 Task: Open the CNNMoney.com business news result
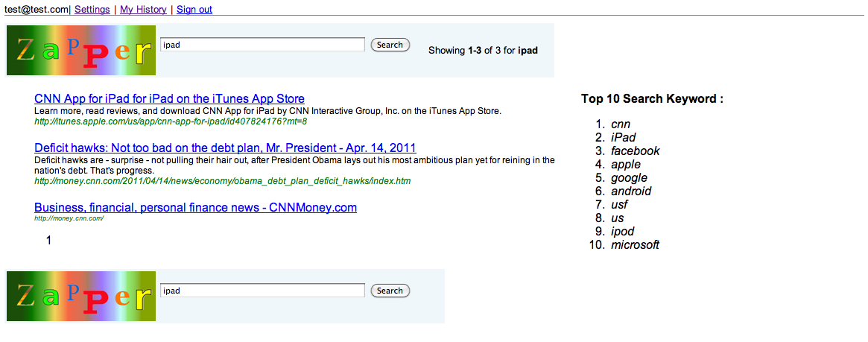(195, 208)
